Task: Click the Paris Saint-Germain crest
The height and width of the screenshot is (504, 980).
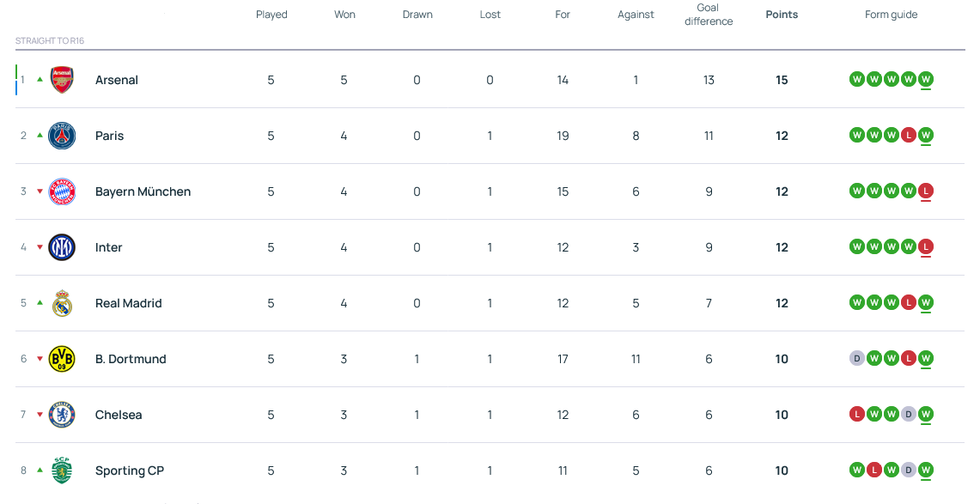Action: (62, 136)
